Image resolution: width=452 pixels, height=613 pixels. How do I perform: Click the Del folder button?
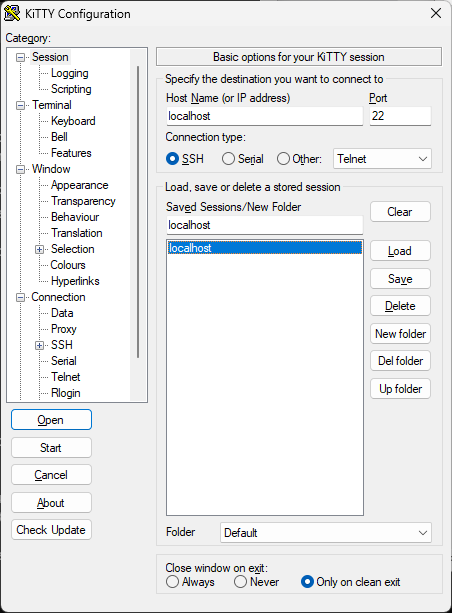click(400, 361)
